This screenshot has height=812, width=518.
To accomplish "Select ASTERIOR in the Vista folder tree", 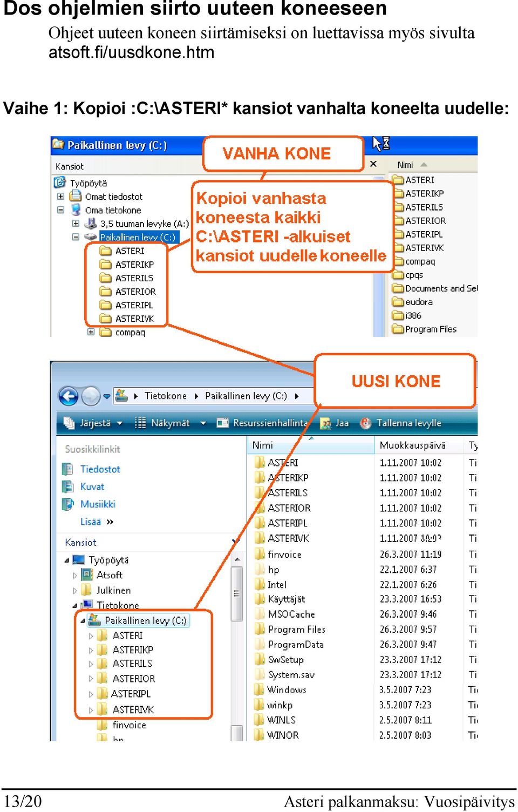I will pyautogui.click(x=133, y=679).
